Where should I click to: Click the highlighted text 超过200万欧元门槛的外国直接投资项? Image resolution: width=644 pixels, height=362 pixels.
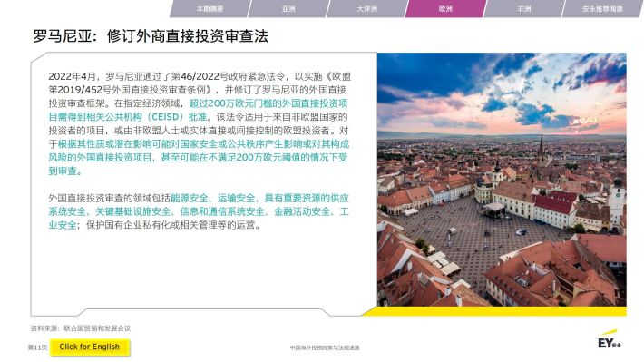[268, 103]
